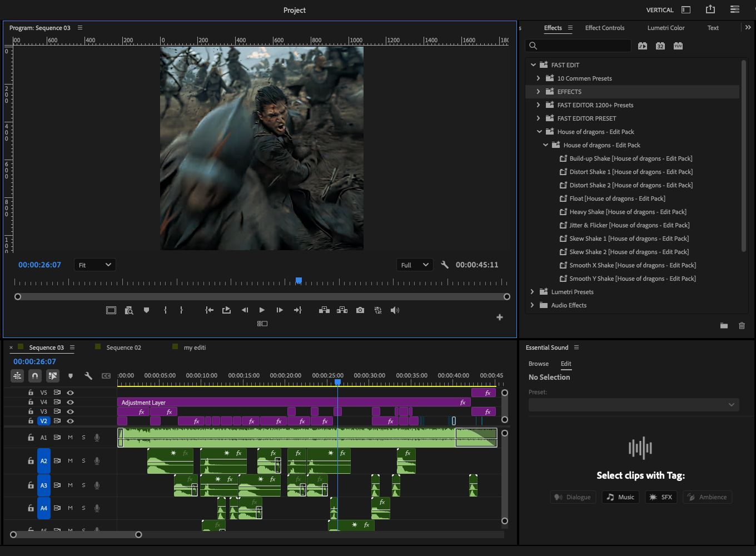Expand EFFECTS folder
This screenshot has width=756, height=556.
tap(538, 92)
